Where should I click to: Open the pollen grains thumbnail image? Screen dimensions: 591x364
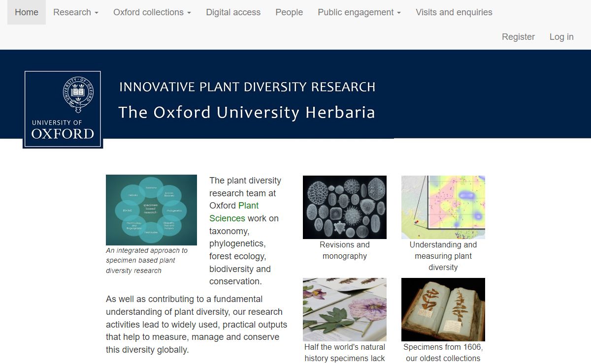(345, 207)
